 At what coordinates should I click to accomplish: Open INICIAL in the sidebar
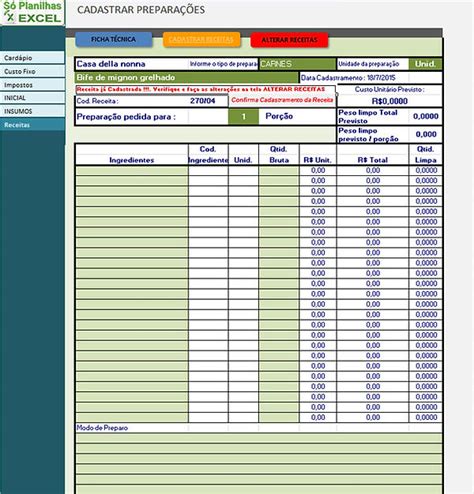pyautogui.click(x=32, y=98)
